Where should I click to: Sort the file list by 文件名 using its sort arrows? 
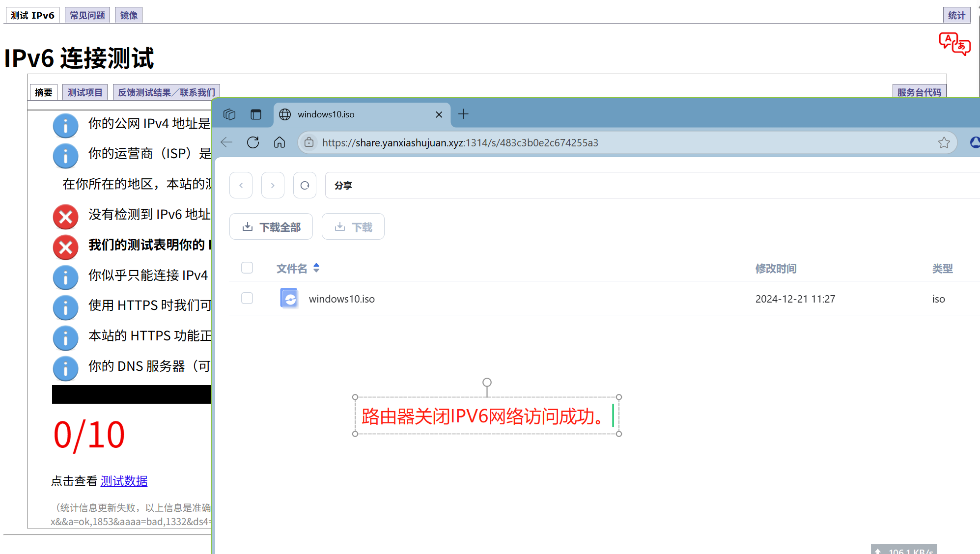click(x=316, y=268)
